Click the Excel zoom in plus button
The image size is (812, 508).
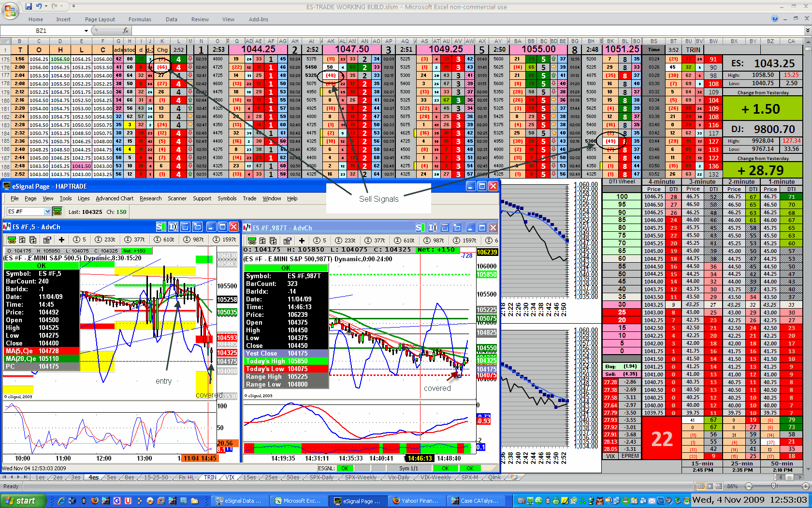(x=805, y=486)
